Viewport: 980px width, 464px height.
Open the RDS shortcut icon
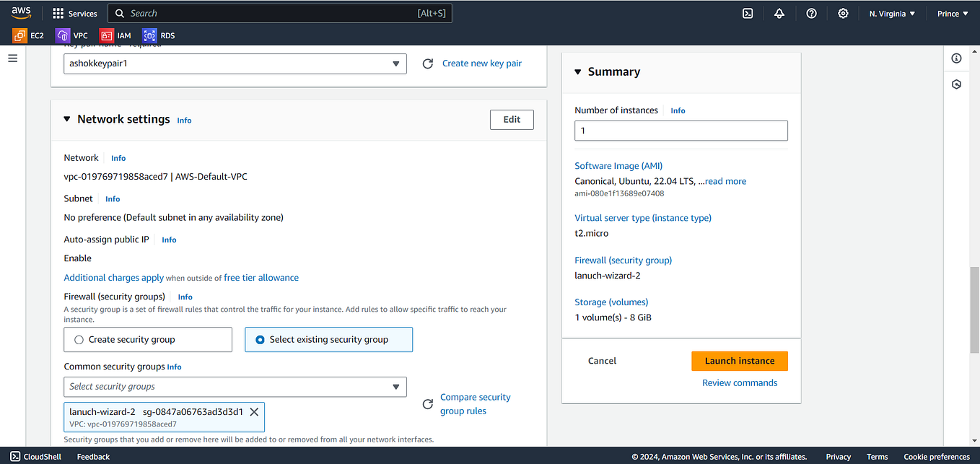(x=157, y=35)
